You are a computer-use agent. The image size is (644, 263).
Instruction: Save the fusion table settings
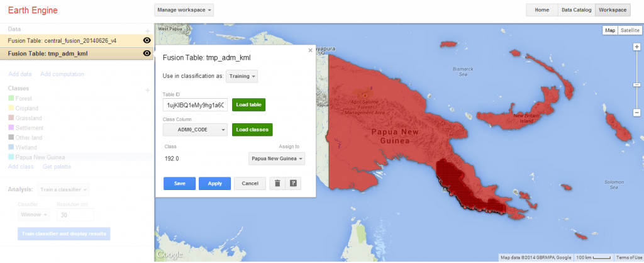click(x=179, y=184)
